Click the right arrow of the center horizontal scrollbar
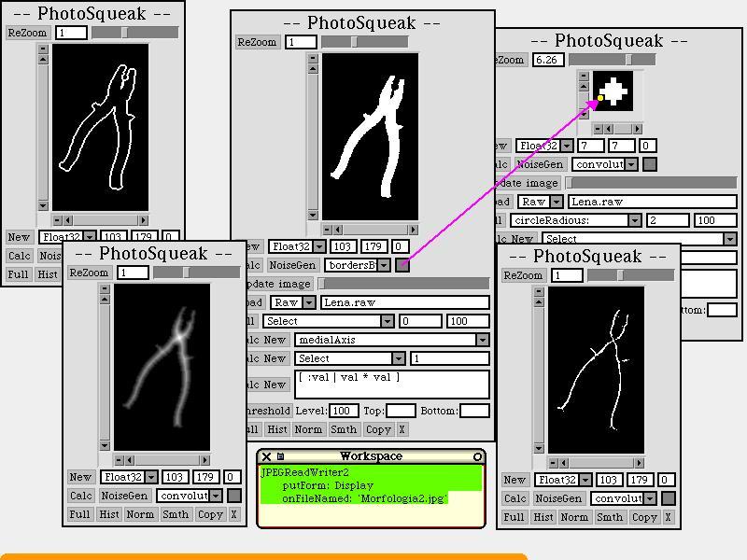 414,230
